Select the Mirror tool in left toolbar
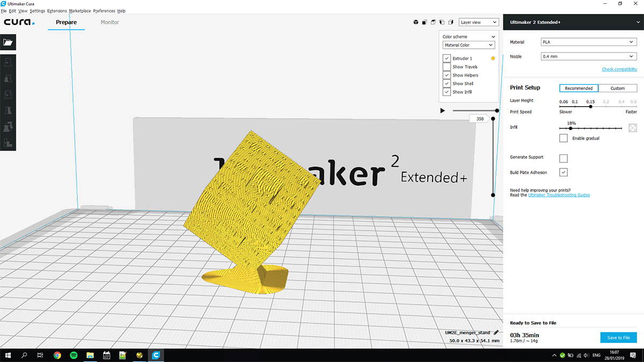Image resolution: width=644 pixels, height=362 pixels. pyautogui.click(x=8, y=110)
